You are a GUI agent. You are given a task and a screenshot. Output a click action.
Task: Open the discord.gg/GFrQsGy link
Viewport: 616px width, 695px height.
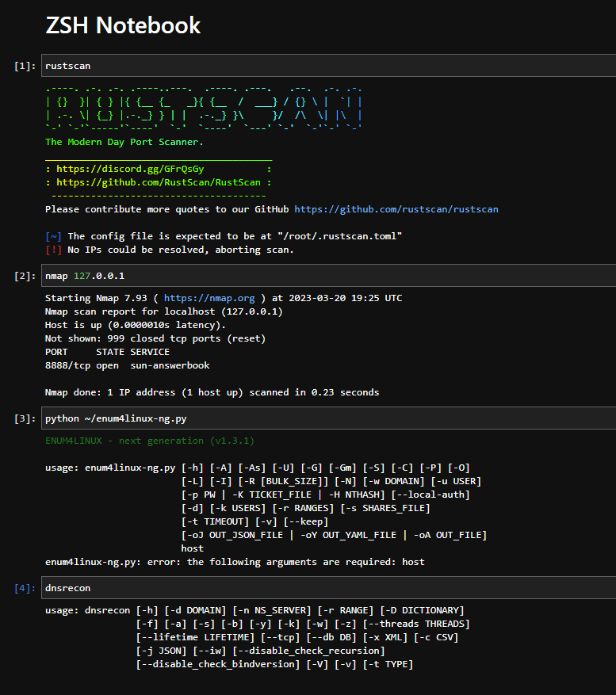click(x=130, y=169)
